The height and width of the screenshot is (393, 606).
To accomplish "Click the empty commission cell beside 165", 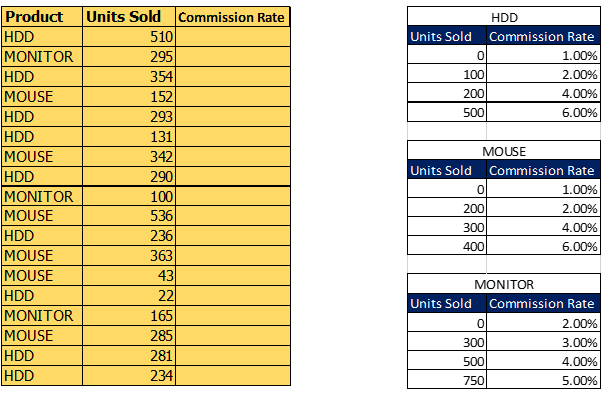I will click(233, 316).
